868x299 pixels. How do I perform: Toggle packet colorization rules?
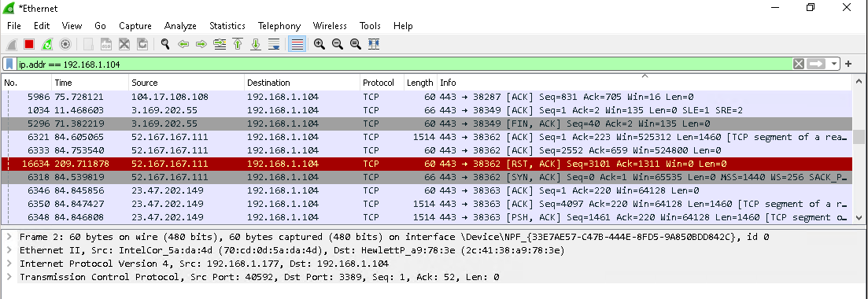point(297,44)
